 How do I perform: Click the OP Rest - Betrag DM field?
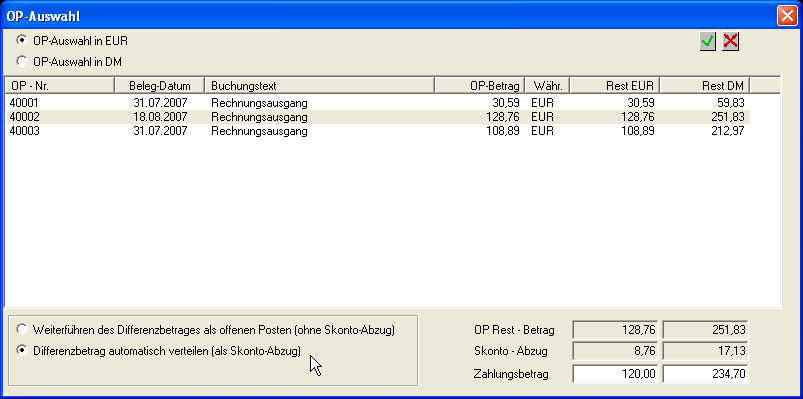pyautogui.click(x=705, y=330)
